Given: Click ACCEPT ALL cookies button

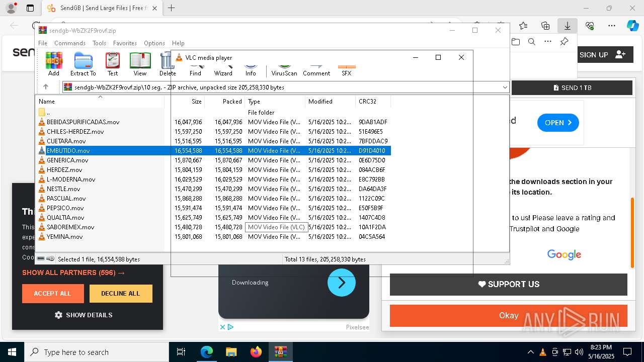Looking at the screenshot, I should pyautogui.click(x=53, y=294).
